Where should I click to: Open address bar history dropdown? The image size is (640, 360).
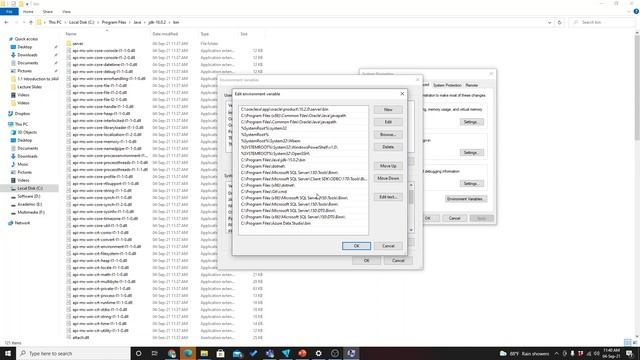[x=549, y=22]
